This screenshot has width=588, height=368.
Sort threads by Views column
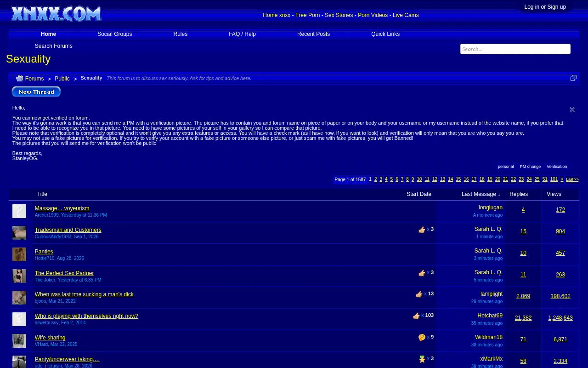(x=554, y=194)
